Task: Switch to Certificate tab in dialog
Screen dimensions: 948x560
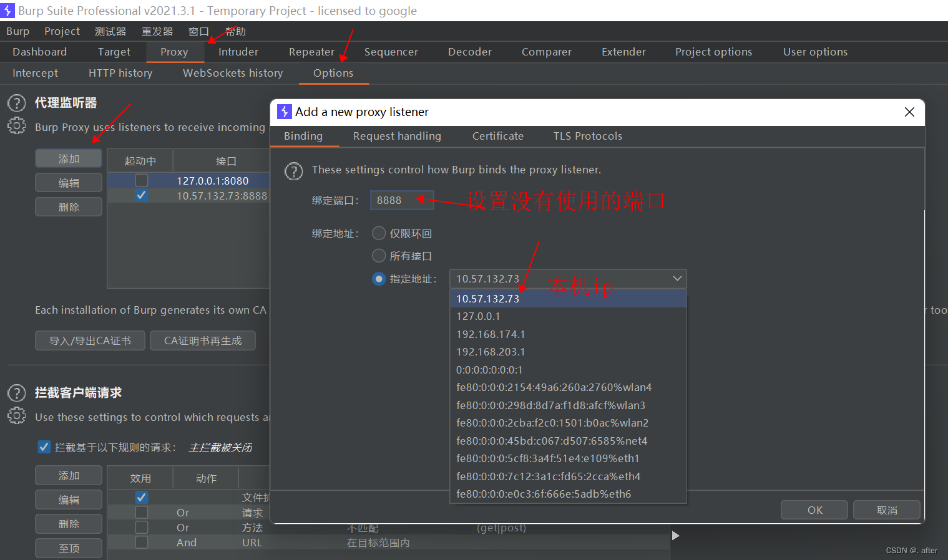Action: [x=498, y=136]
